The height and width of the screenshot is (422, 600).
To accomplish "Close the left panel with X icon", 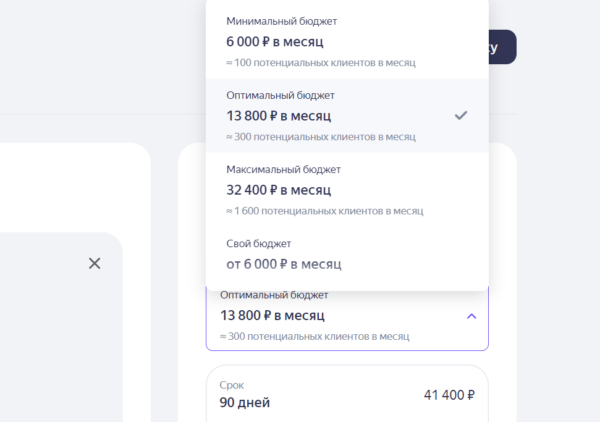I will [x=95, y=263].
